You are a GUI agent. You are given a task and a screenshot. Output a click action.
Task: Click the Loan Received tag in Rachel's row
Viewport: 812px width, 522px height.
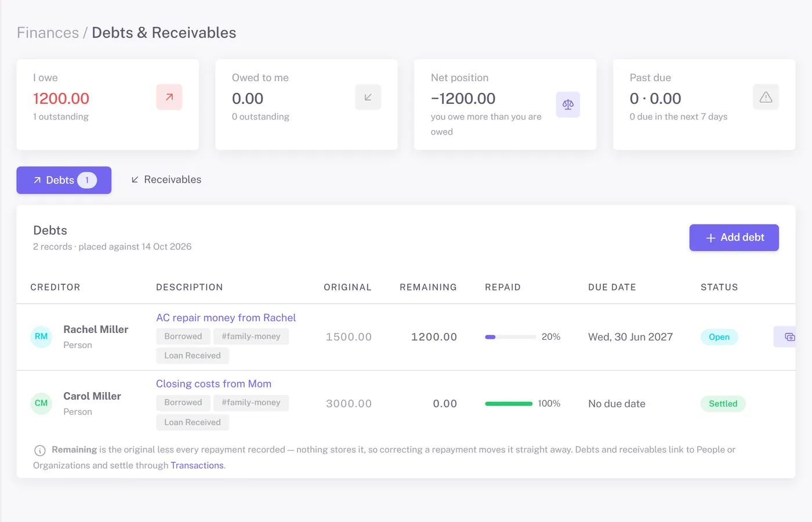[x=193, y=356]
